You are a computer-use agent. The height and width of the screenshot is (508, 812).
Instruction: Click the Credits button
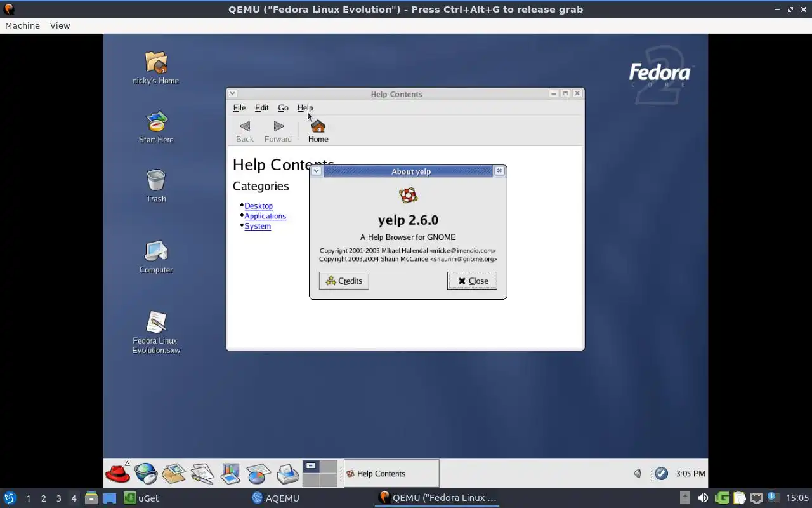pyautogui.click(x=344, y=281)
